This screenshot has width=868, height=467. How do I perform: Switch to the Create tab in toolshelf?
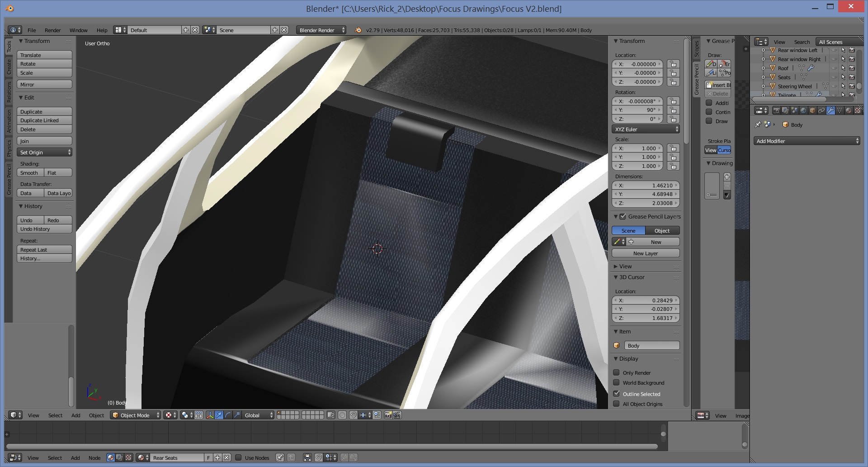coord(9,67)
